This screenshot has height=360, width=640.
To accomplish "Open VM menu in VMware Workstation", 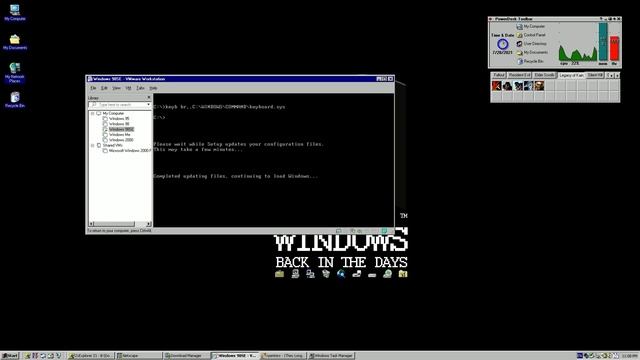I will (128, 88).
